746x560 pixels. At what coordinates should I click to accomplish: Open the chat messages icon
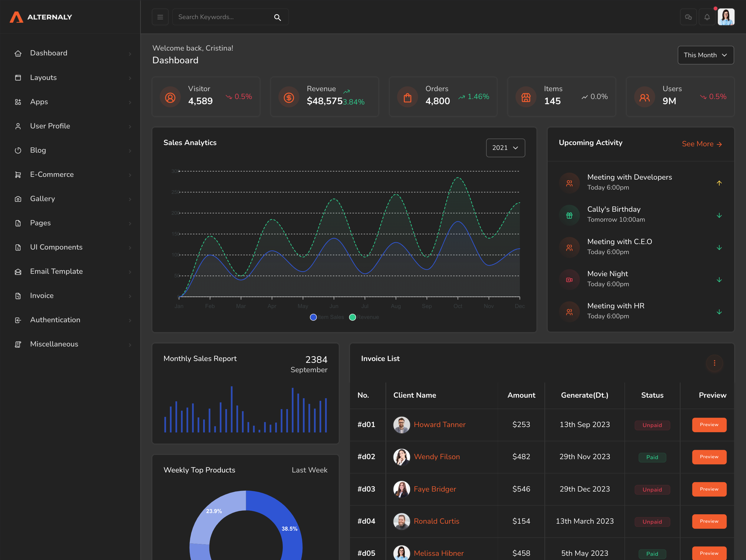tap(688, 17)
